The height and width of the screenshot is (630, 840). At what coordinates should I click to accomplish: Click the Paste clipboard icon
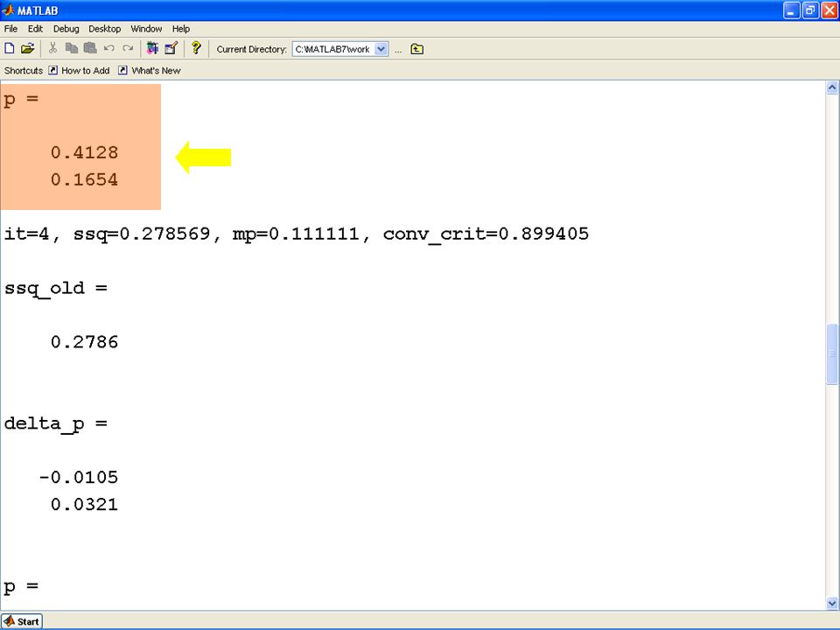pos(90,48)
